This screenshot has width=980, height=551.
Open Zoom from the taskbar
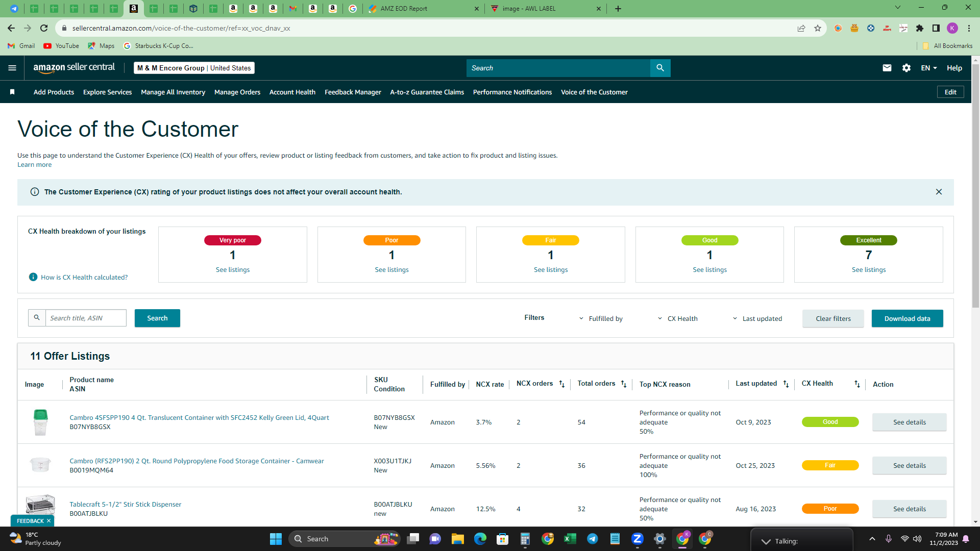tap(637, 539)
